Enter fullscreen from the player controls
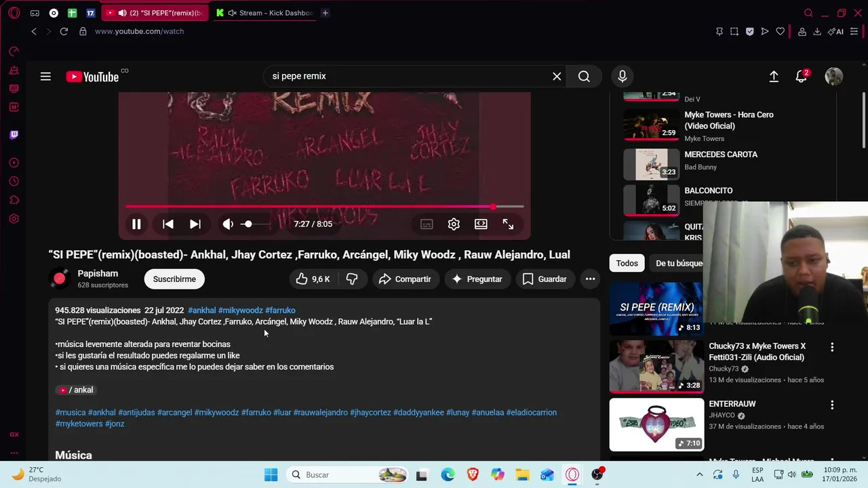This screenshot has width=868, height=488. coord(508,224)
